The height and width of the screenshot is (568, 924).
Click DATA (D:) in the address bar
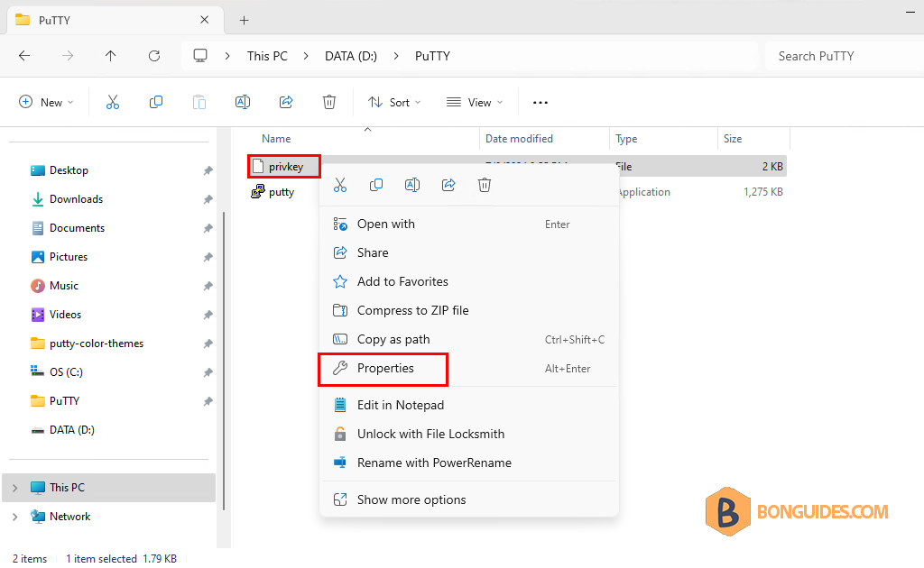351,56
